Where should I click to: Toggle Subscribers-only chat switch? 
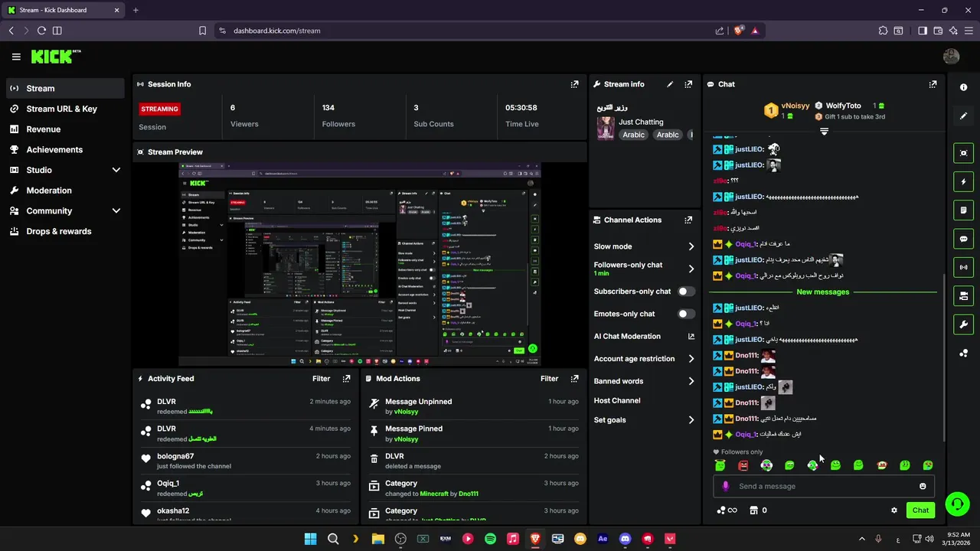[x=687, y=292]
